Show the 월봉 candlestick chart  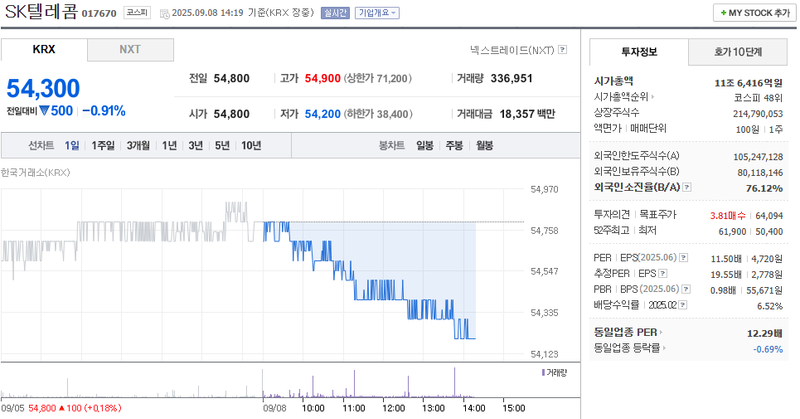[485, 145]
